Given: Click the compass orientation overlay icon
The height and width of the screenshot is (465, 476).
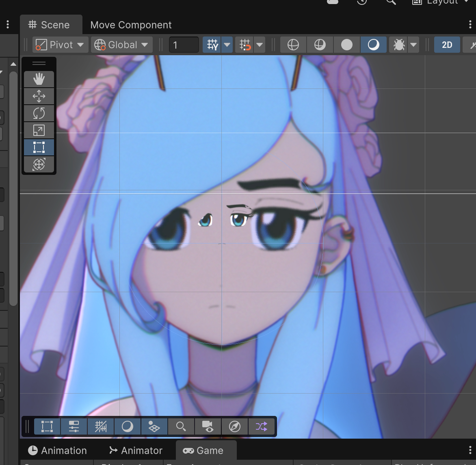Looking at the screenshot, I should tap(235, 426).
